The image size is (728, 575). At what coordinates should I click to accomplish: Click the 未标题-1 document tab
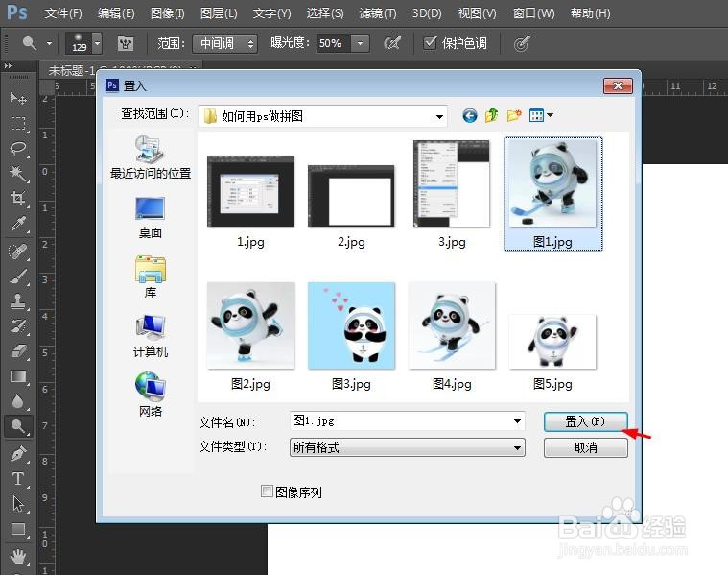72,70
